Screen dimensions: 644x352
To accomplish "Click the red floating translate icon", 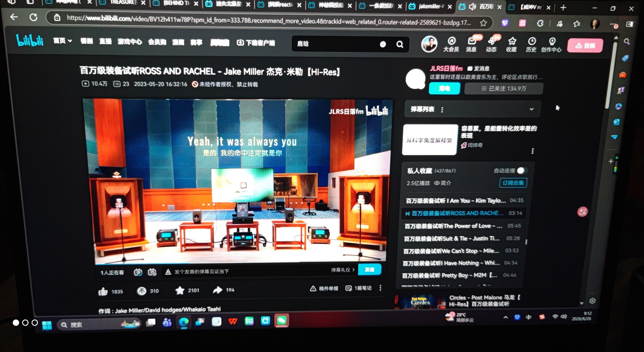I will pyautogui.click(x=582, y=212).
